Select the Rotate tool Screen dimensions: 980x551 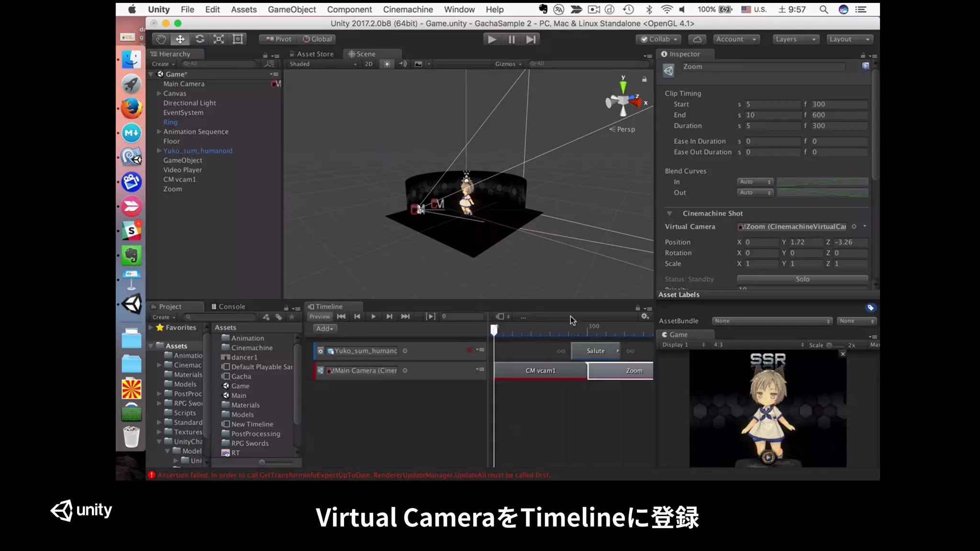200,39
